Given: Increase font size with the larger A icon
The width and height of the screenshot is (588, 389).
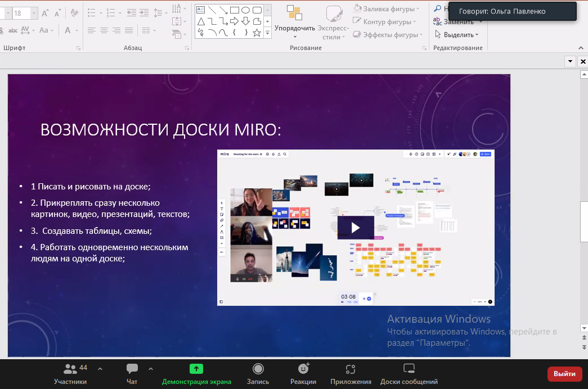Looking at the screenshot, I should [x=45, y=13].
